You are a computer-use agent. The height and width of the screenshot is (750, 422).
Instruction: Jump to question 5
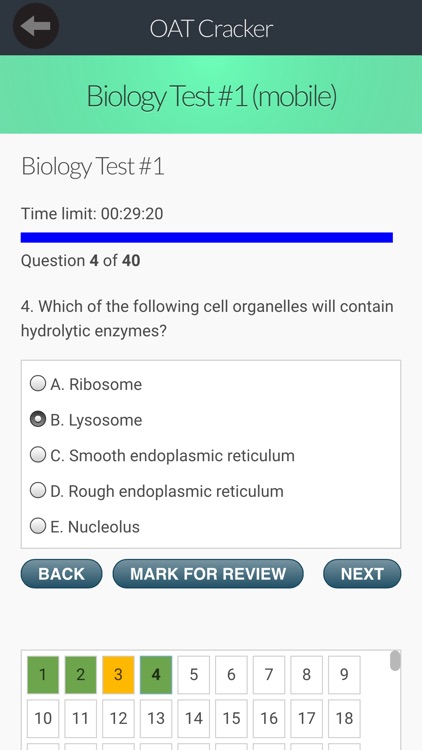click(193, 675)
